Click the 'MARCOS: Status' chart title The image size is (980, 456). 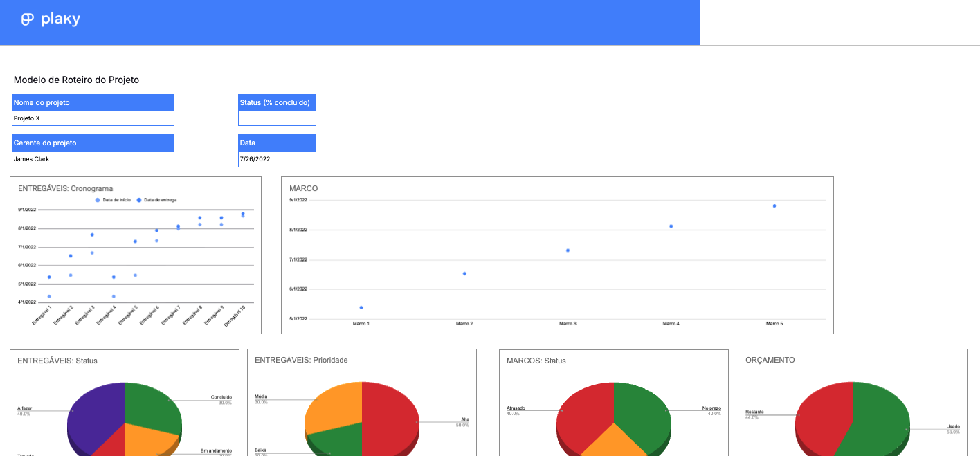[x=536, y=361]
